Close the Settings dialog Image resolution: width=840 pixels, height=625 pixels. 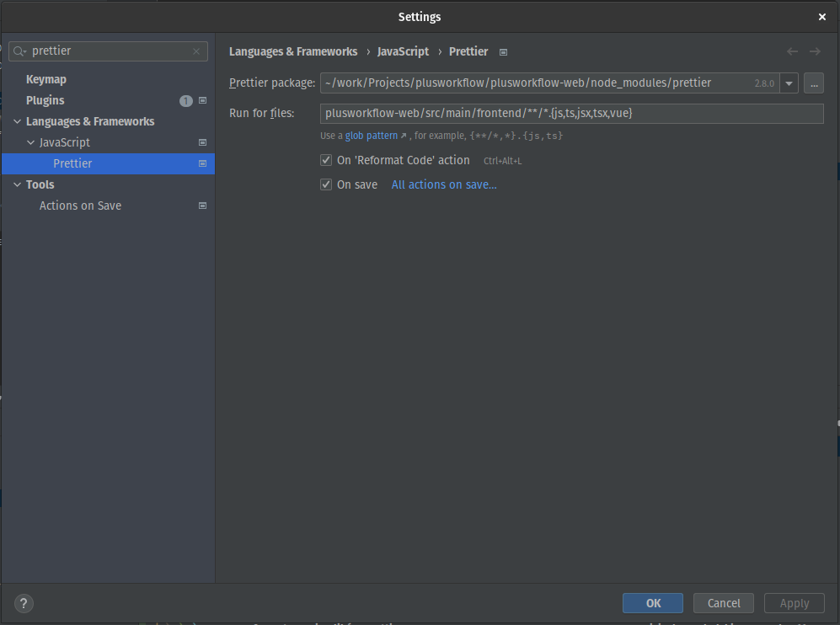[821, 17]
